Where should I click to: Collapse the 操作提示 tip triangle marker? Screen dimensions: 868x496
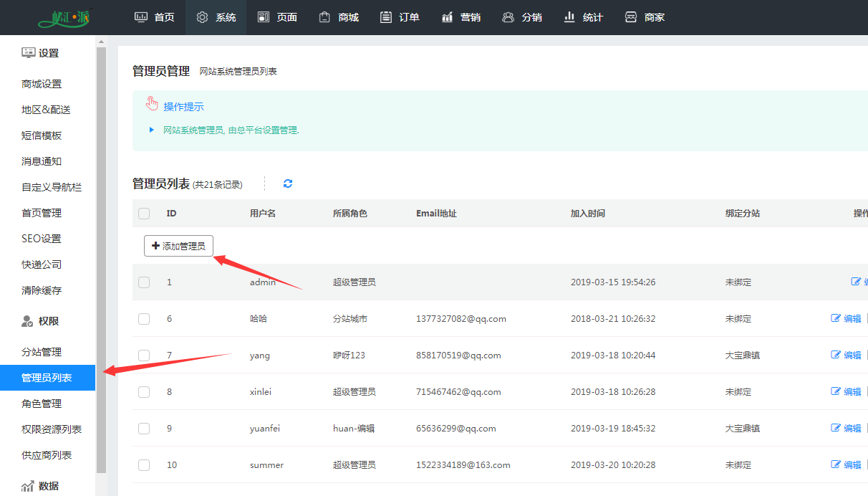click(x=152, y=130)
